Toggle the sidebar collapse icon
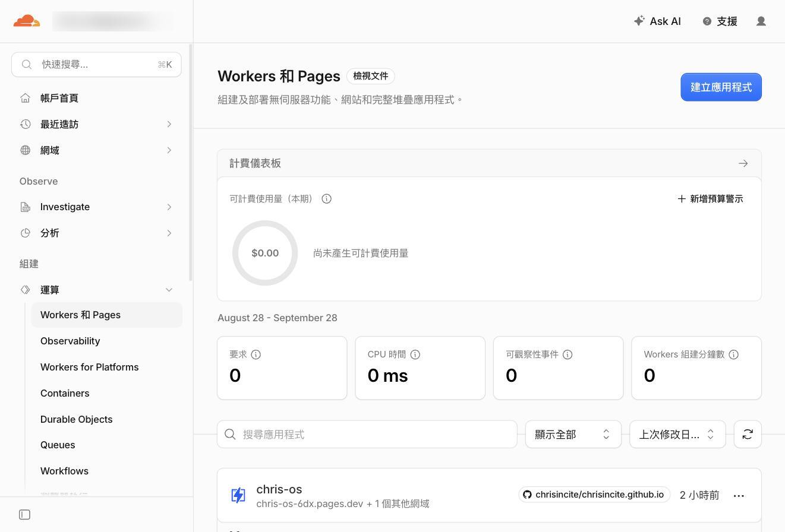Image resolution: width=785 pixels, height=532 pixels. [24, 515]
